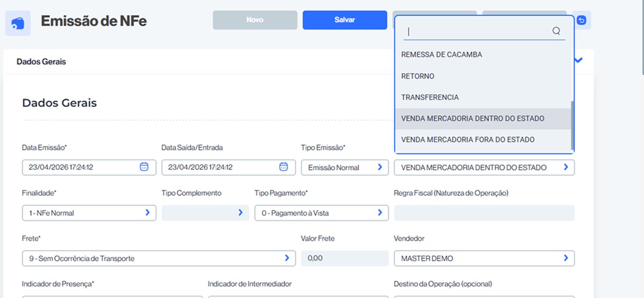Click the Regra Fiscal field

pos(484,213)
